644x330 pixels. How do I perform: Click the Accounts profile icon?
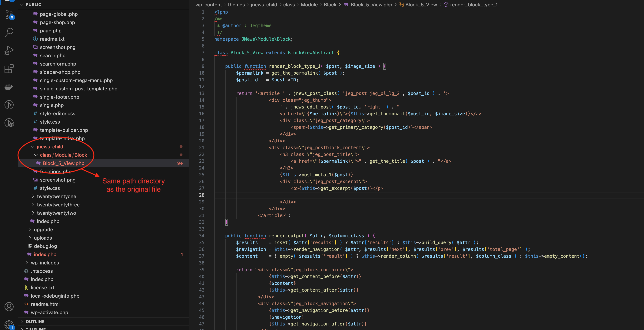[x=9, y=306]
